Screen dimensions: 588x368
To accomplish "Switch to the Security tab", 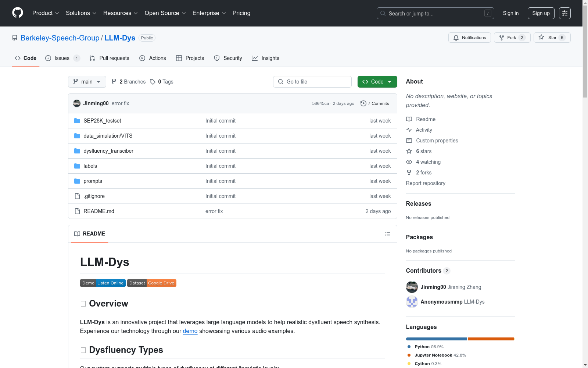I will click(228, 58).
